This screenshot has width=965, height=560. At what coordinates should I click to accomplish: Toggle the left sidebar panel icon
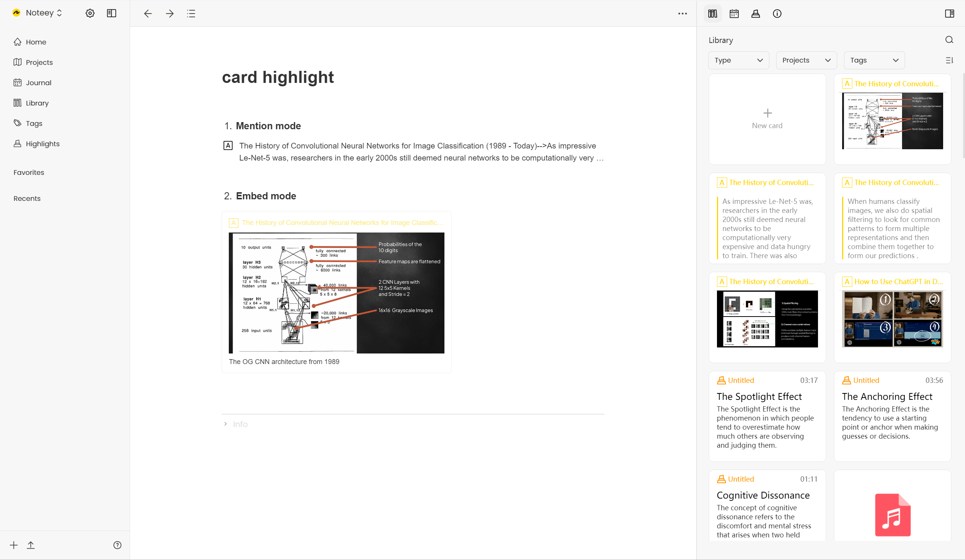pos(112,14)
